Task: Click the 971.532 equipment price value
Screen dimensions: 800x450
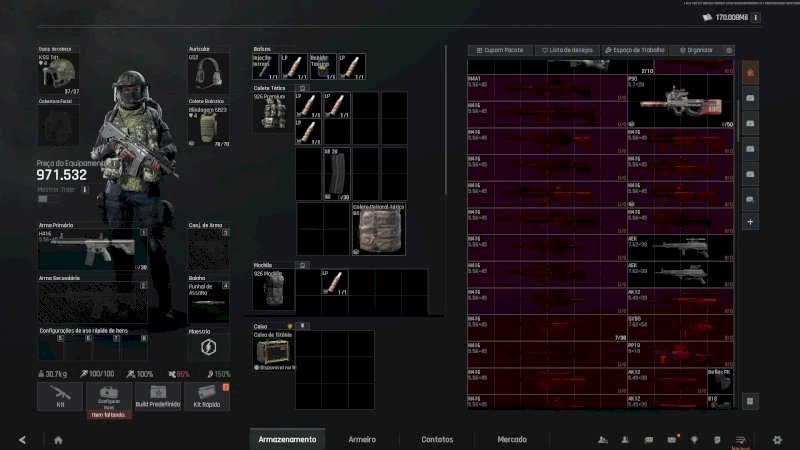Action: point(61,175)
